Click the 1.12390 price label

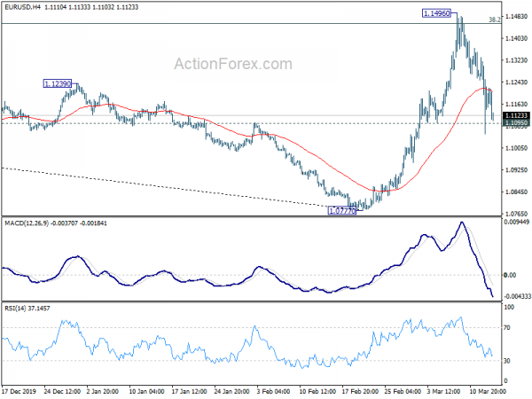click(58, 83)
